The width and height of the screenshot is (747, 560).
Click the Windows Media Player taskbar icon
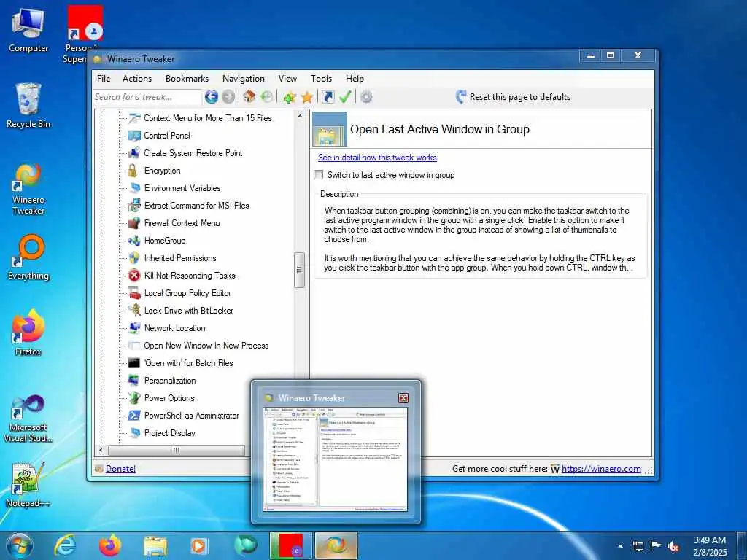pos(200,546)
